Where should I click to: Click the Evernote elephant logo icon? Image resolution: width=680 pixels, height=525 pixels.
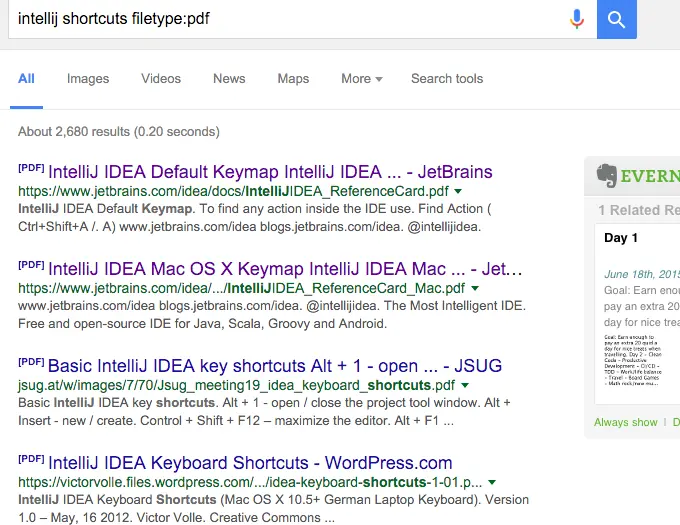coord(605,175)
